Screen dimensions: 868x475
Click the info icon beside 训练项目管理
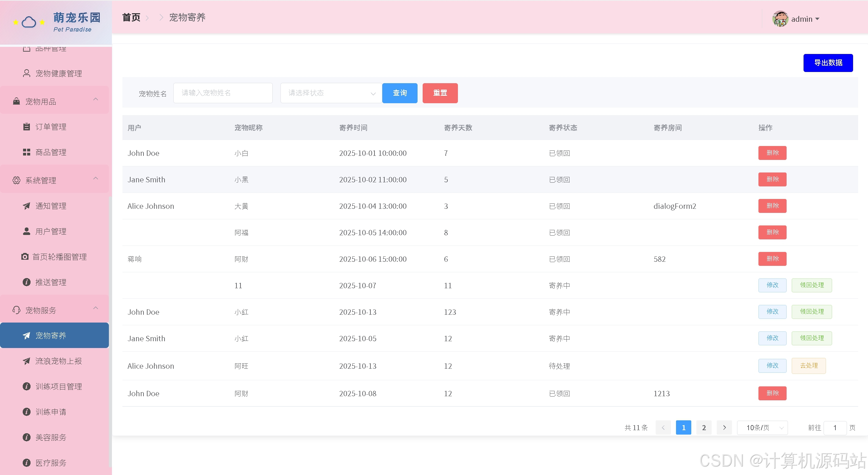click(26, 386)
